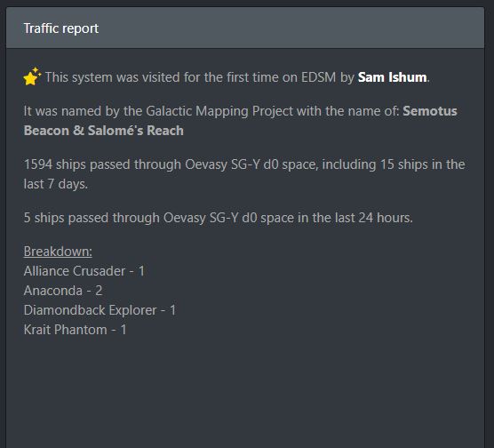Click empty panel area below Krait Phantom
Screen dimensions: 494x448
[x=245, y=391]
